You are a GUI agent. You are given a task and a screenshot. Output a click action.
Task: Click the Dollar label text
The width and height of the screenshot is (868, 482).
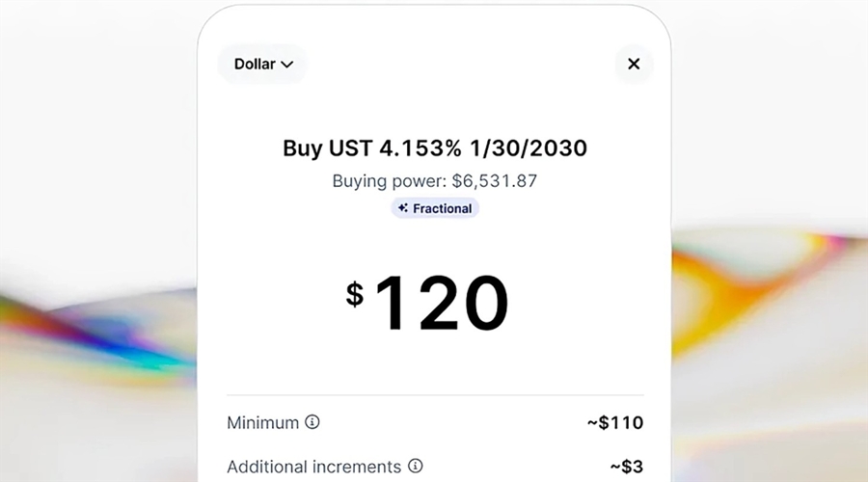pos(255,65)
